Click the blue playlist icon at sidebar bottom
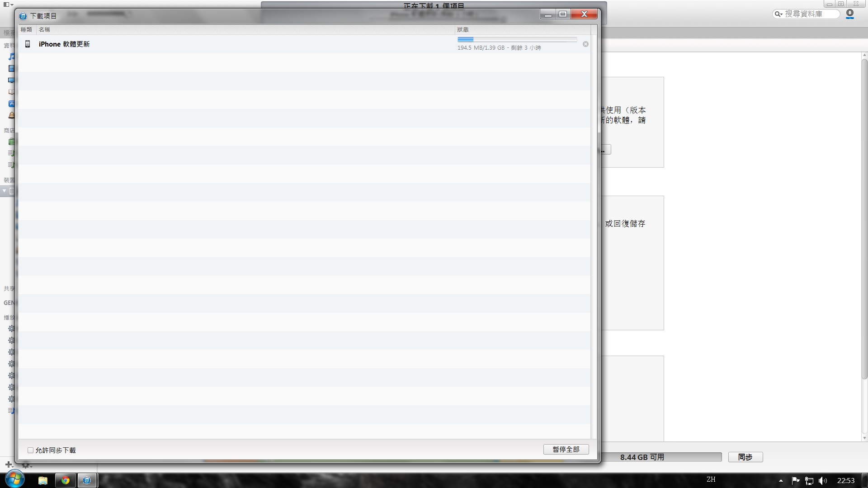This screenshot has height=488, width=868. tap(12, 411)
